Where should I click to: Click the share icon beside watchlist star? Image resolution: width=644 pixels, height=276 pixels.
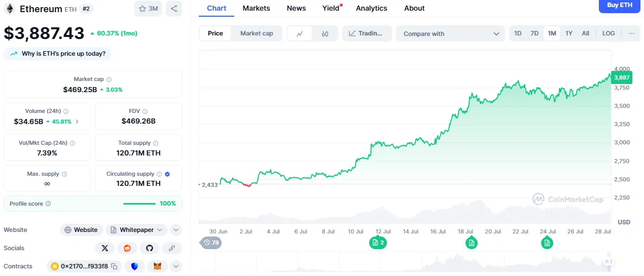coord(174,9)
